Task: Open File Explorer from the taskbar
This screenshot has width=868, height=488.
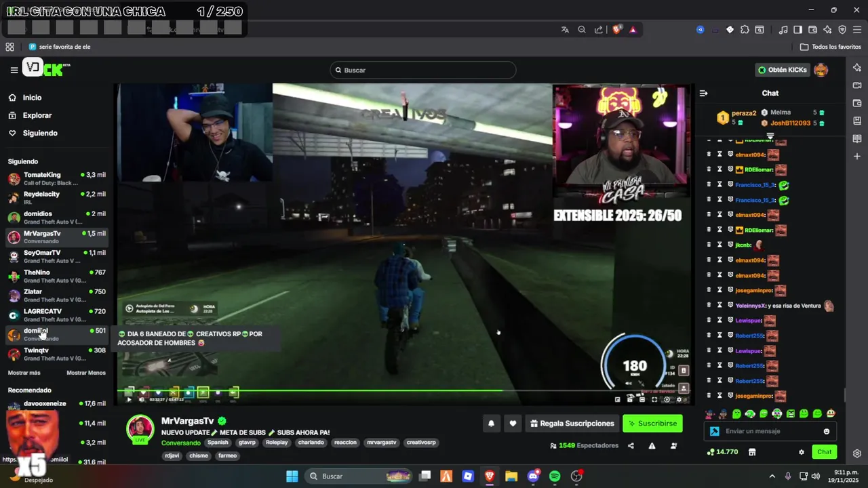Action: tap(511, 476)
